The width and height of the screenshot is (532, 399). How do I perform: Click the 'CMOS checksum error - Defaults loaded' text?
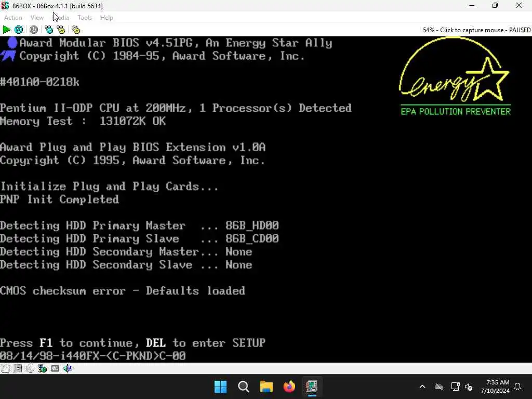pyautogui.click(x=123, y=291)
